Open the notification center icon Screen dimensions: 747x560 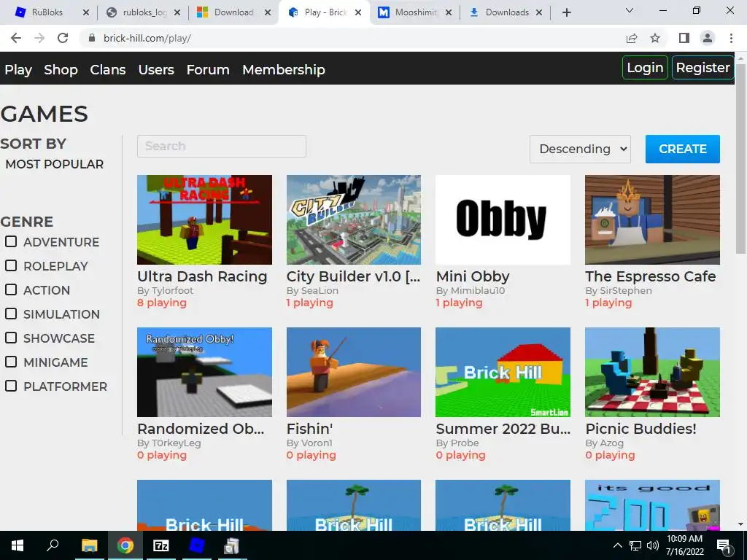pyautogui.click(x=724, y=545)
